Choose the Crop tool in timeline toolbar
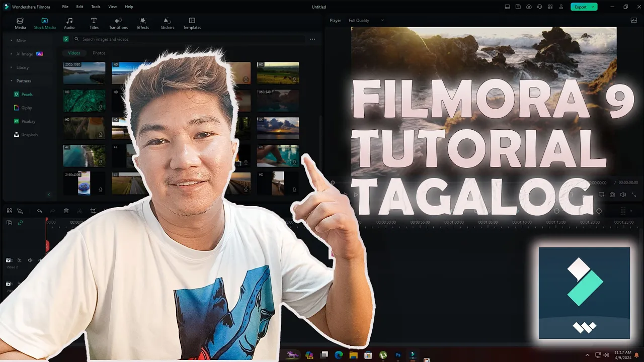 click(x=93, y=211)
